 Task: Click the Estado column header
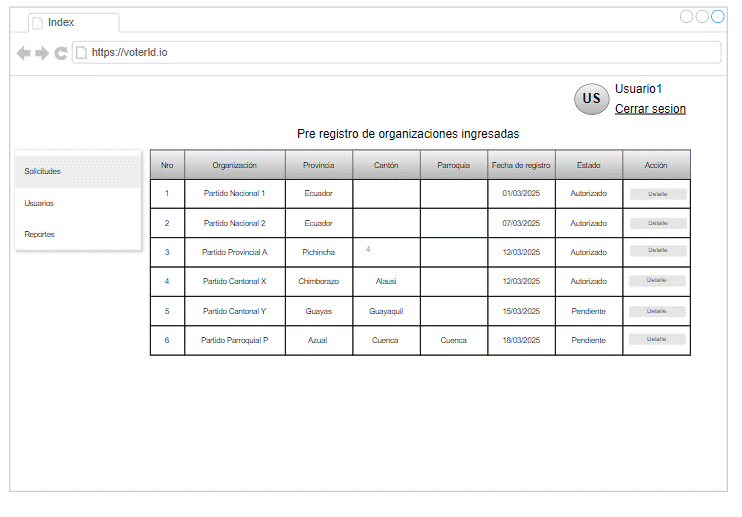(589, 165)
